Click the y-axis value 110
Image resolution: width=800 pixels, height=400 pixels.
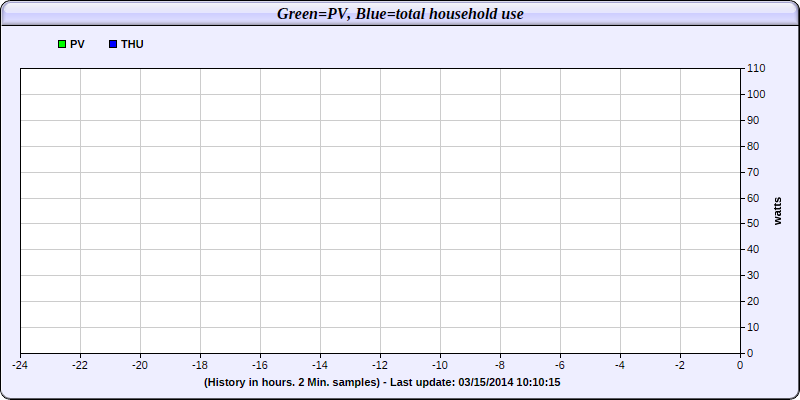point(756,68)
